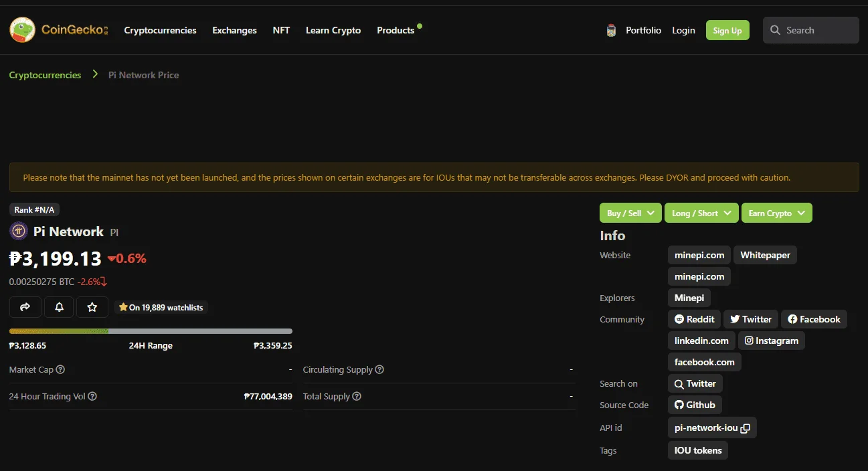Expand the Long / Short dropdown

701,213
